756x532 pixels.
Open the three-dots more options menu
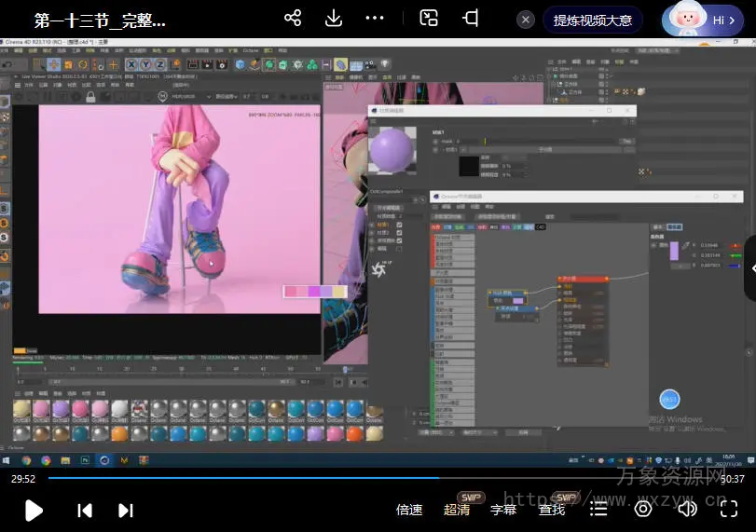[375, 19]
